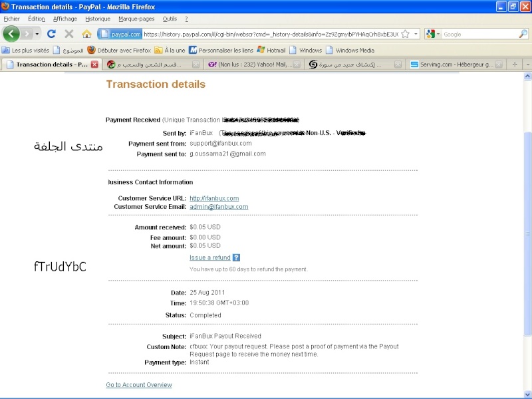This screenshot has height=399, width=532.
Task: Open Débuter avec Firefox bookmark
Action: (x=119, y=51)
